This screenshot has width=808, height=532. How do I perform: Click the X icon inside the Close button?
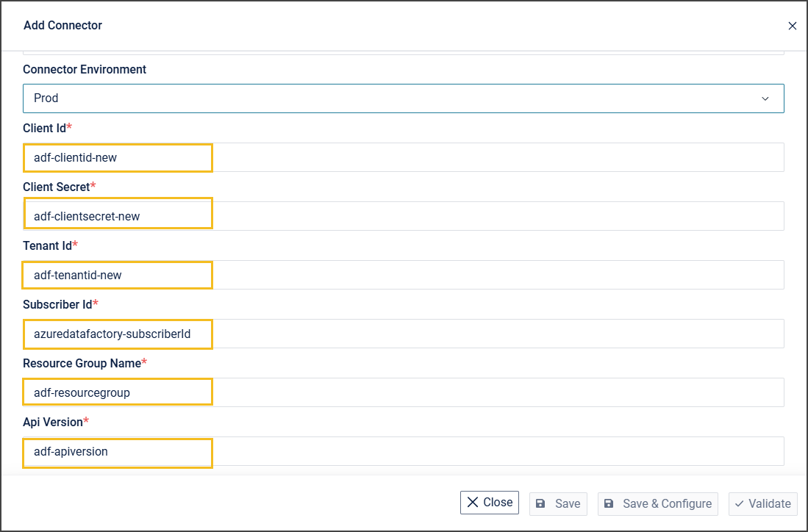[473, 503]
